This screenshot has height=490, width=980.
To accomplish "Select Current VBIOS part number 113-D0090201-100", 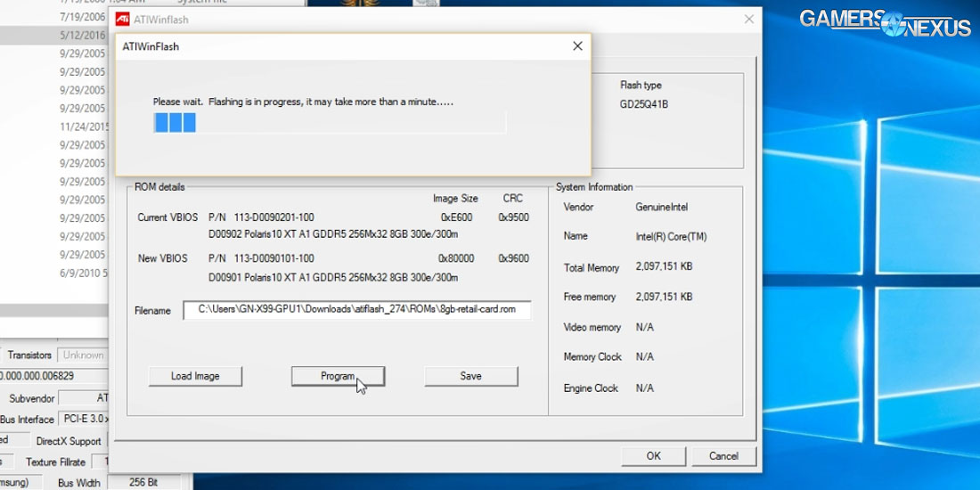I will pos(274,217).
